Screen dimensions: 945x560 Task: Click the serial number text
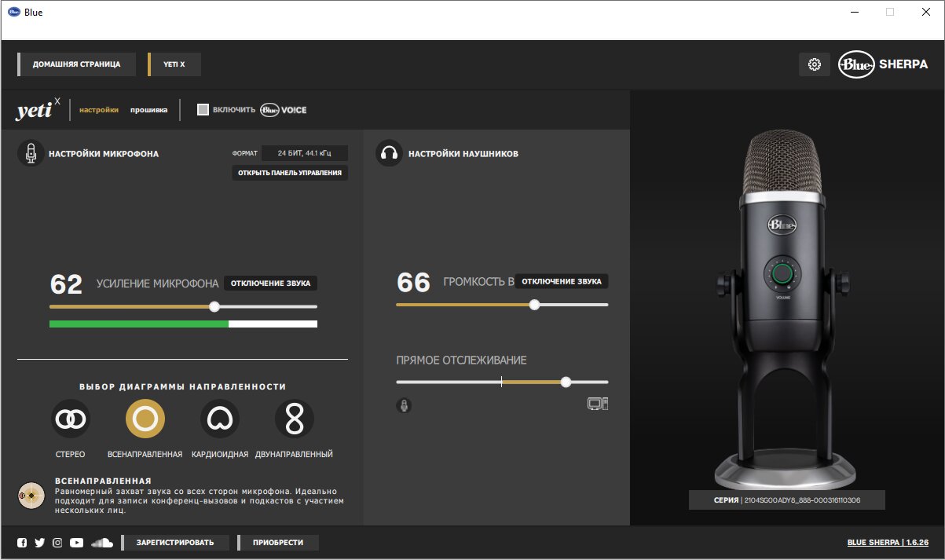click(787, 500)
